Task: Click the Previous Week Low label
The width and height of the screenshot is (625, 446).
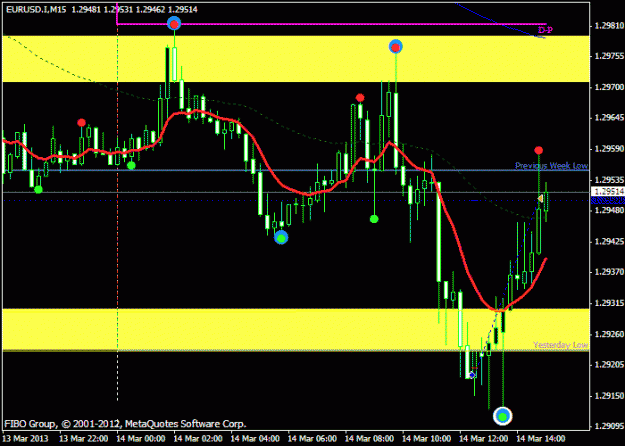Action: coord(551,165)
